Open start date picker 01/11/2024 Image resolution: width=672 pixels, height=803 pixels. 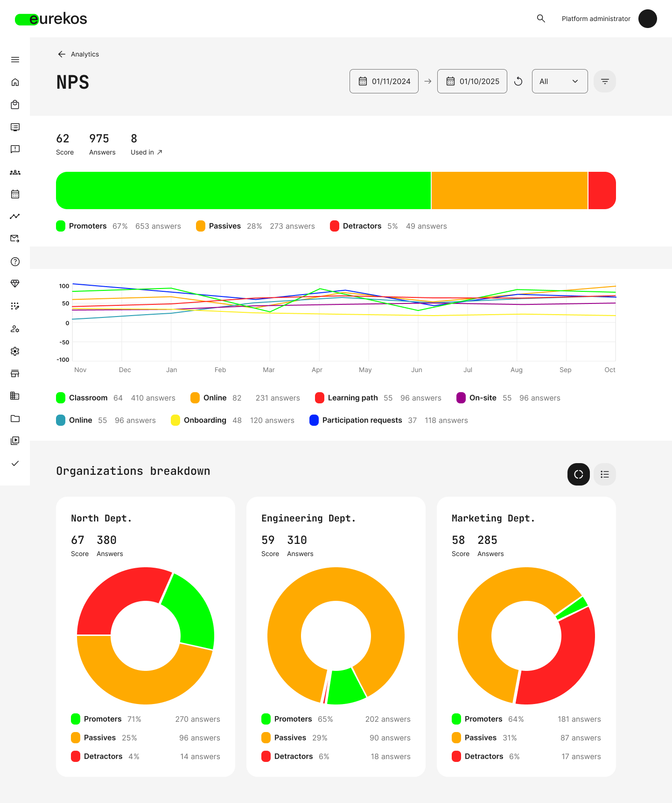pyautogui.click(x=384, y=81)
